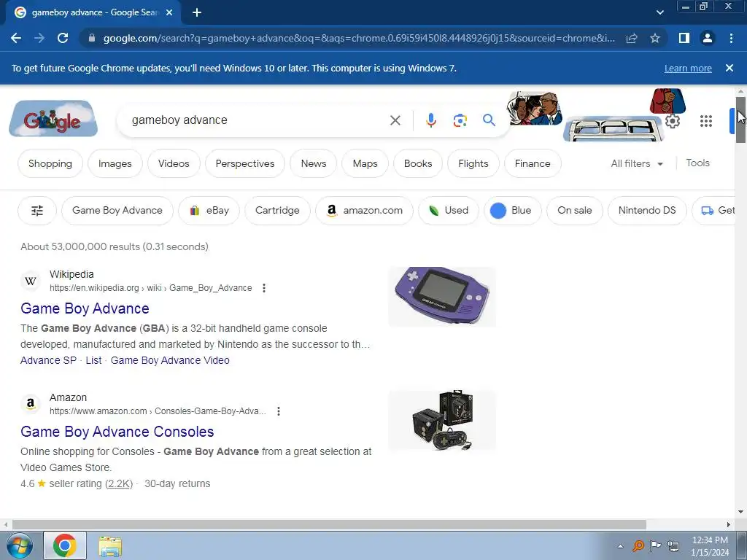Click the Google doodle logo

(x=53, y=119)
